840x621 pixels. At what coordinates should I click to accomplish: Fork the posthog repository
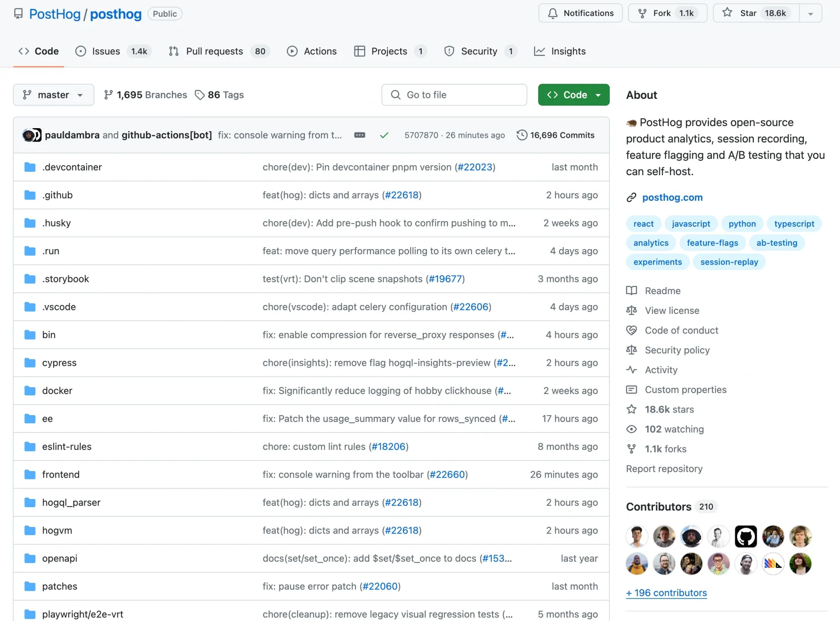(667, 13)
